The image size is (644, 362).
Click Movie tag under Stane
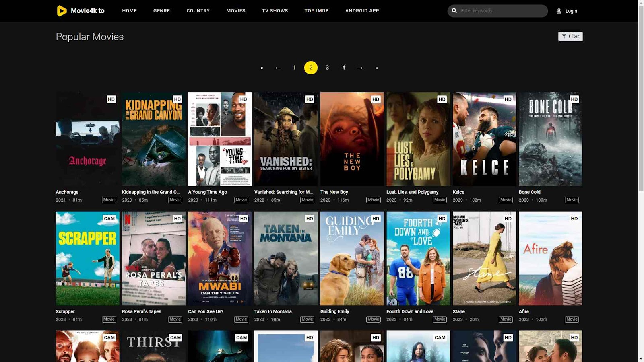506,319
